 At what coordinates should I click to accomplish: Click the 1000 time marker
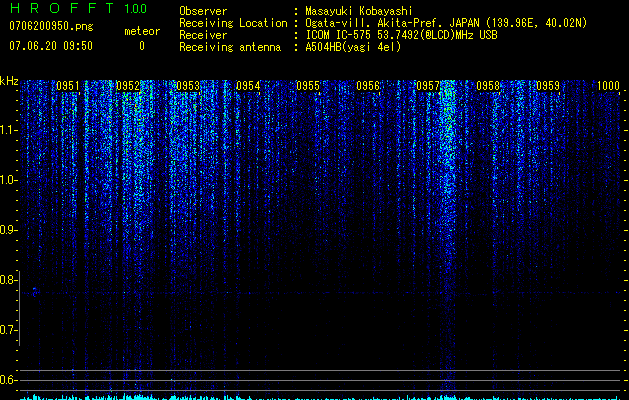tap(609, 86)
